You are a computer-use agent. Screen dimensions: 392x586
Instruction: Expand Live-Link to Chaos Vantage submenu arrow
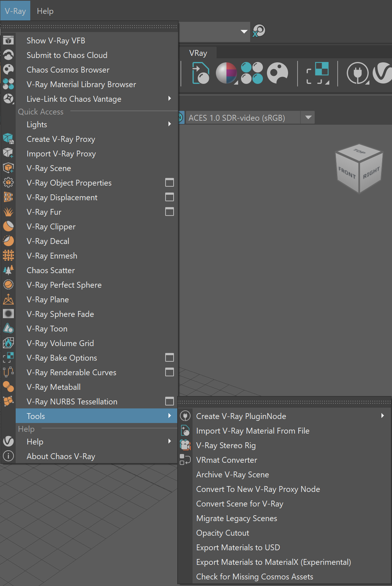pyautogui.click(x=170, y=98)
